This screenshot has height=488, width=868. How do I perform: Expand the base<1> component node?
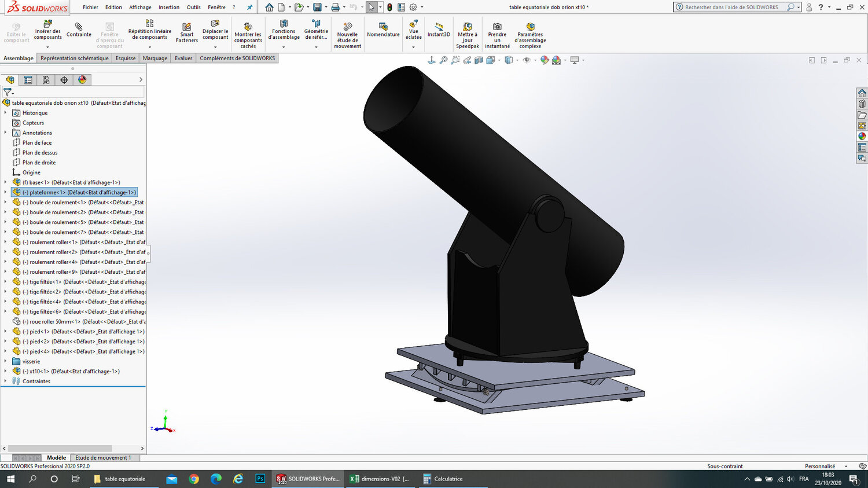tap(6, 182)
